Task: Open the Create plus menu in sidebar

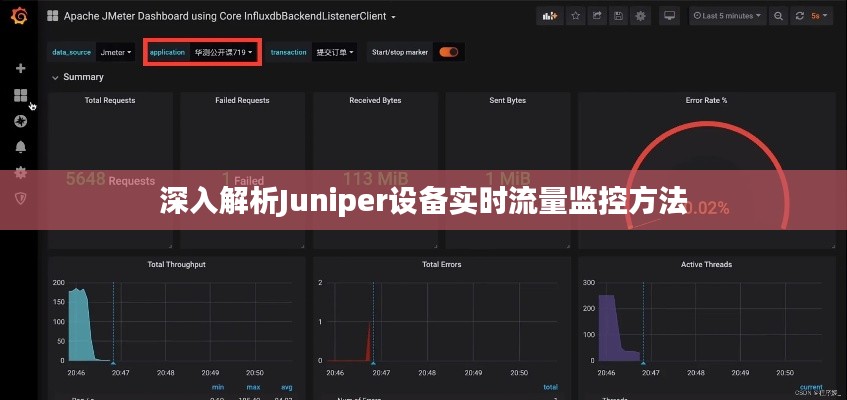Action: point(21,68)
